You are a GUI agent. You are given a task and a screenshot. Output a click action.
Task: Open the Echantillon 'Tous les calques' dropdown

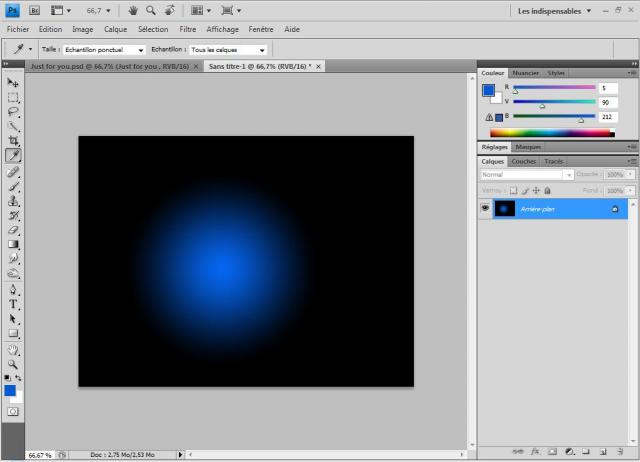pos(228,50)
